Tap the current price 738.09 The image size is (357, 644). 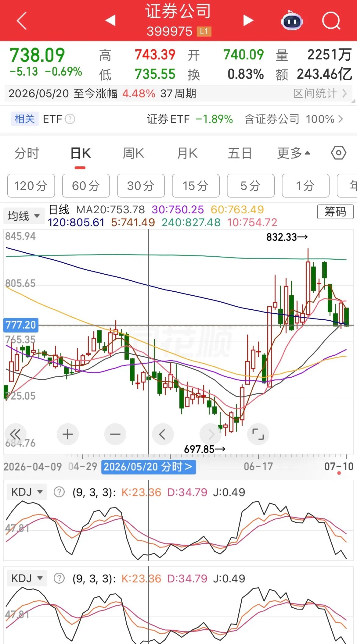pos(37,55)
